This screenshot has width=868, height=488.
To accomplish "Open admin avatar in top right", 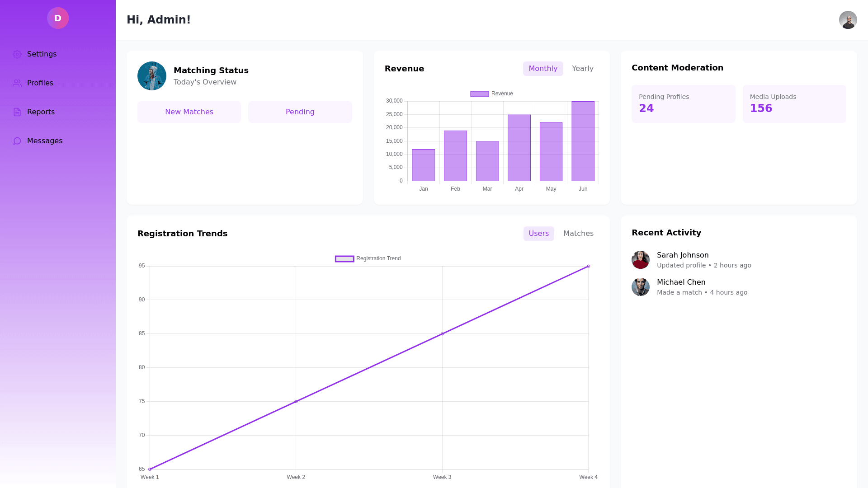I will click(x=848, y=20).
